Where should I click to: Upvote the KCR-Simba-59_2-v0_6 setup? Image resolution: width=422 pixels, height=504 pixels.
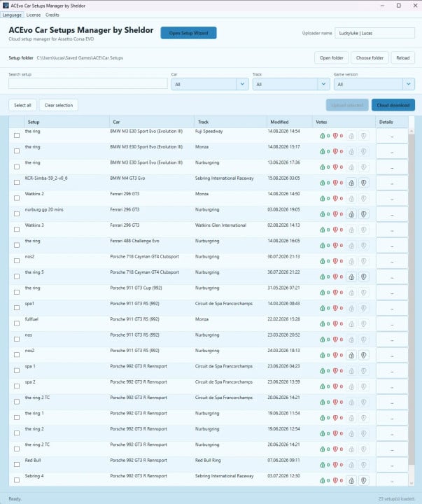351,183
